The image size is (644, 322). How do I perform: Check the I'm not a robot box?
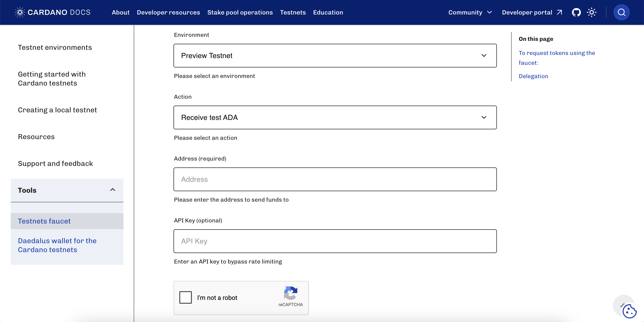pos(186,297)
